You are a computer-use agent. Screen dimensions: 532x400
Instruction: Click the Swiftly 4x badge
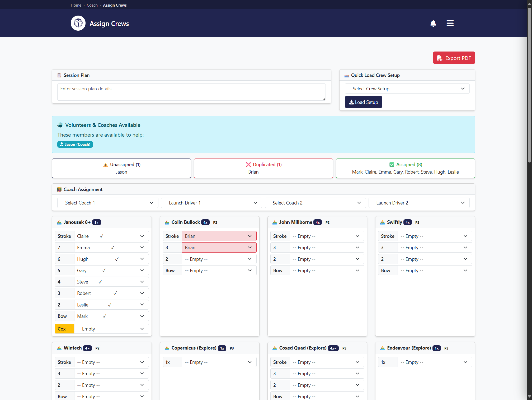(x=408, y=222)
